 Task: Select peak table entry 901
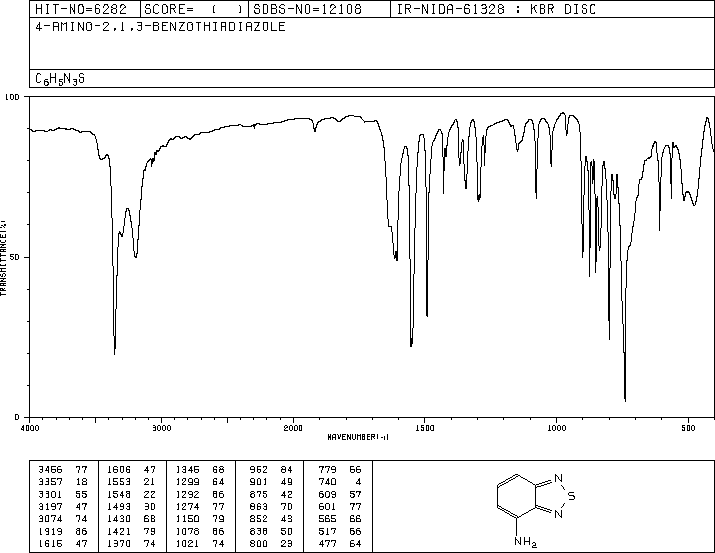271,482
